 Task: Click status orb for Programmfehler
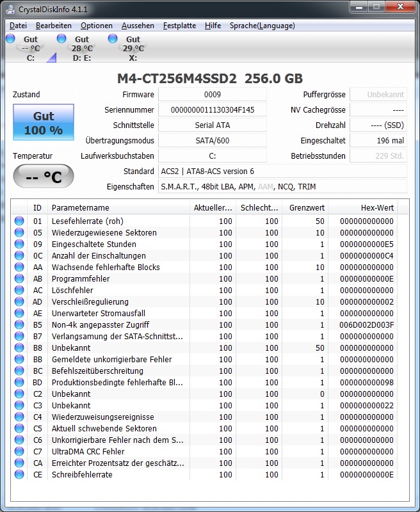pos(19,278)
